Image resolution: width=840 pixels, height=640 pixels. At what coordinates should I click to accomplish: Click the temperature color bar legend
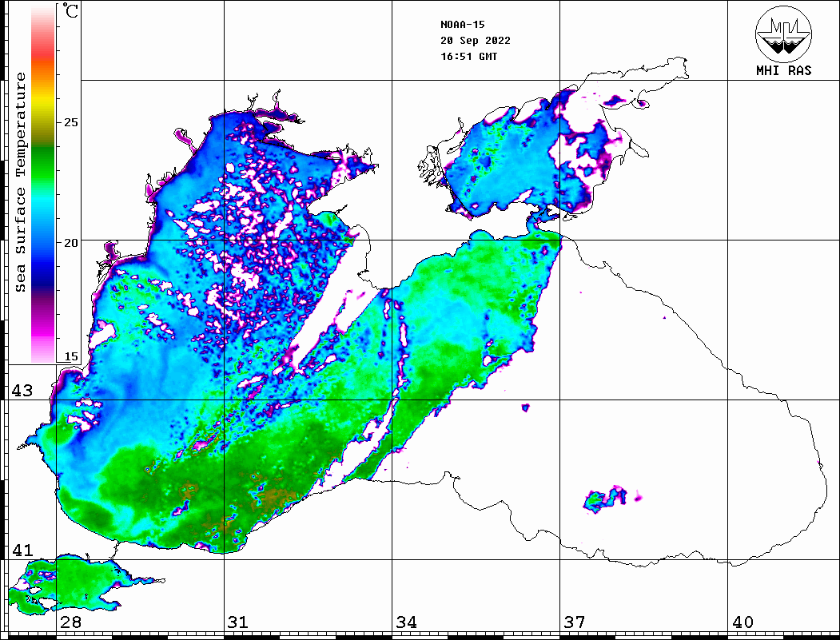coord(43,184)
